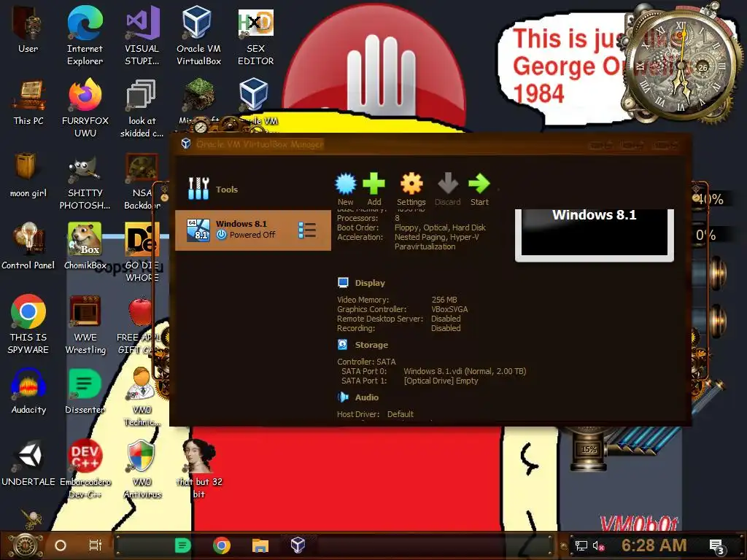
Task: Click the muted speaker tray icon
Action: tap(598, 545)
